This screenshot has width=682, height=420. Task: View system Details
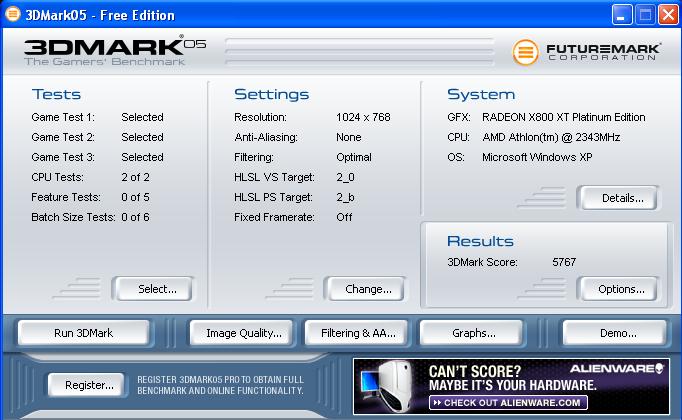618,198
